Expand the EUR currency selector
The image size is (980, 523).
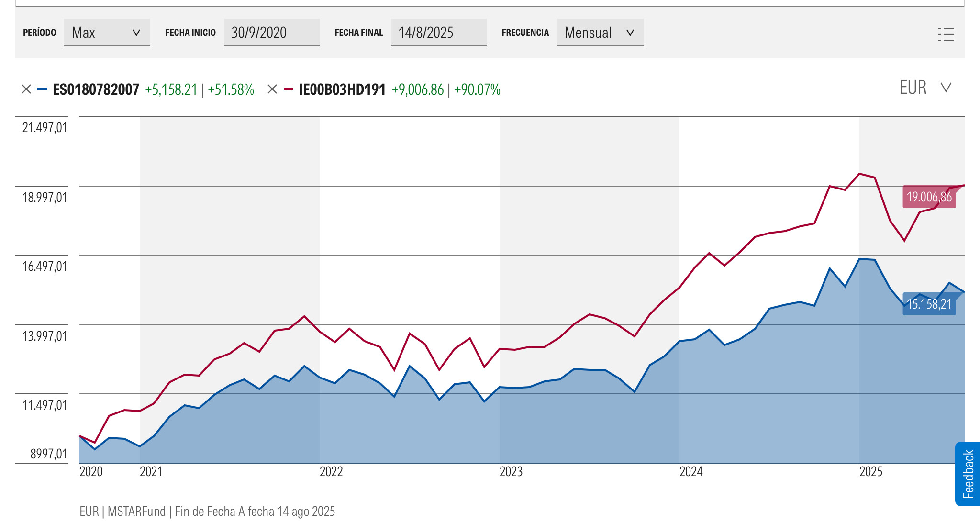tap(924, 88)
